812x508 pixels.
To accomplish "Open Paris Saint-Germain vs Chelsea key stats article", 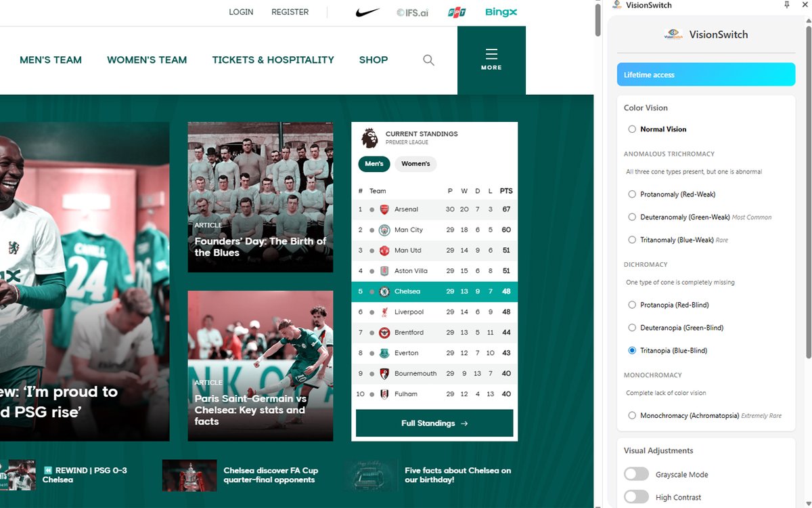I will pyautogui.click(x=261, y=366).
